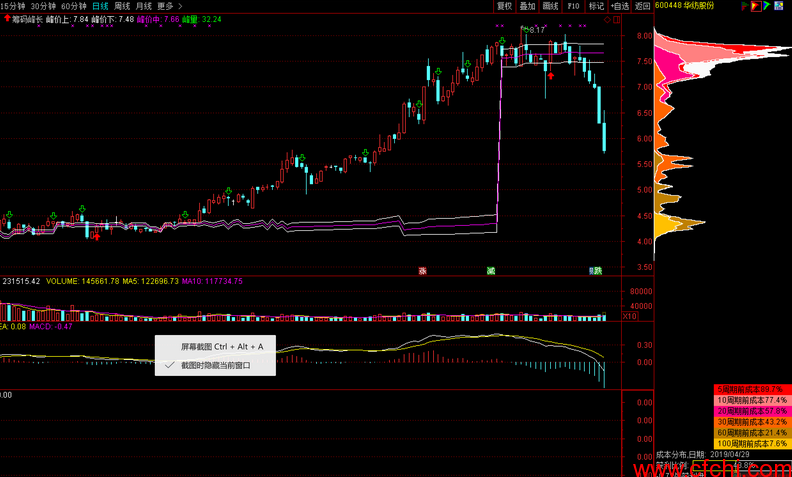The width and height of the screenshot is (792, 477).
Task: Click the 峰价下: 7.48 value
Action: (113, 19)
